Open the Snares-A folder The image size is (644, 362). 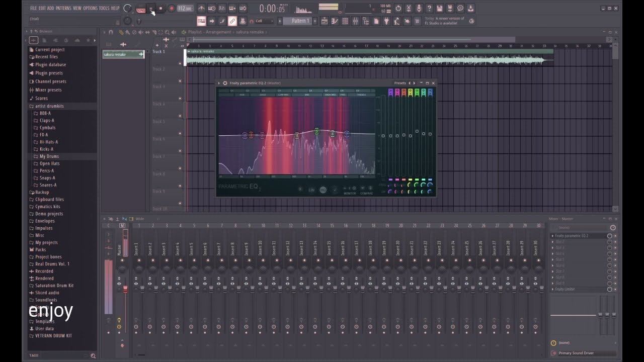click(x=48, y=185)
